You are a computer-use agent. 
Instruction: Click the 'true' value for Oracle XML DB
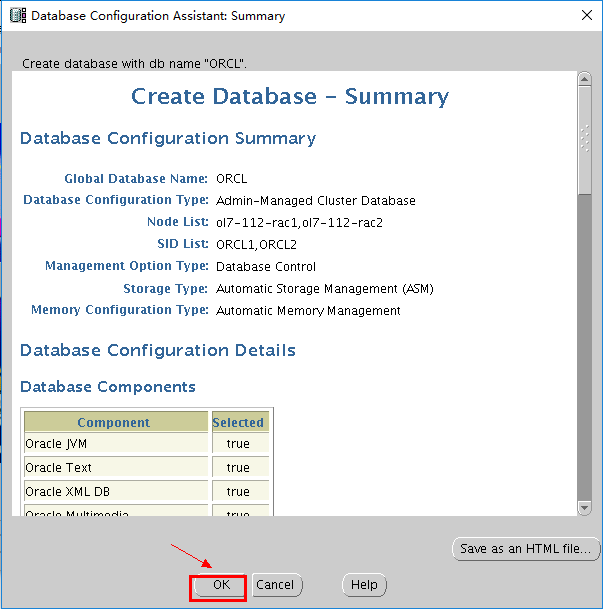click(x=238, y=492)
